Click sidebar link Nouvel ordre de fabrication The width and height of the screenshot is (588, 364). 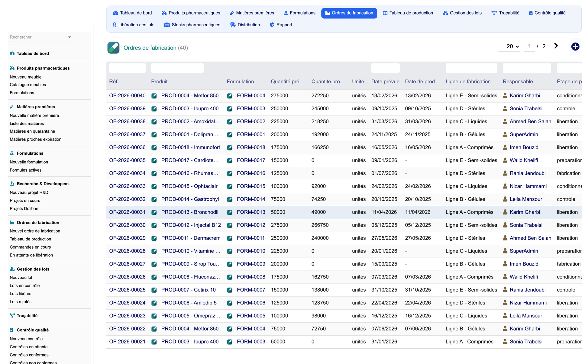tap(35, 231)
